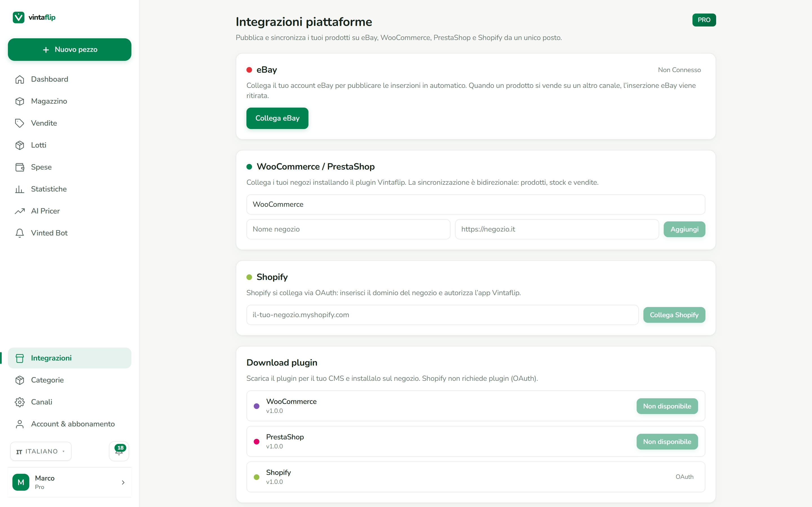Open Spese via the wallet icon
The height and width of the screenshot is (507, 812).
point(20,167)
